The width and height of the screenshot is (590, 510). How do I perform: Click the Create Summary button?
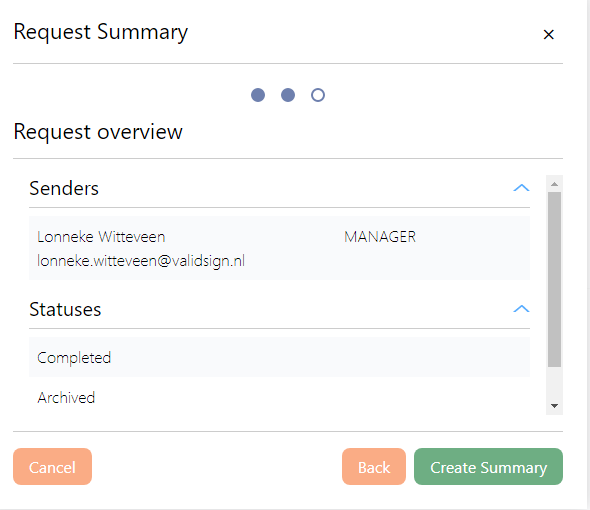(488, 466)
